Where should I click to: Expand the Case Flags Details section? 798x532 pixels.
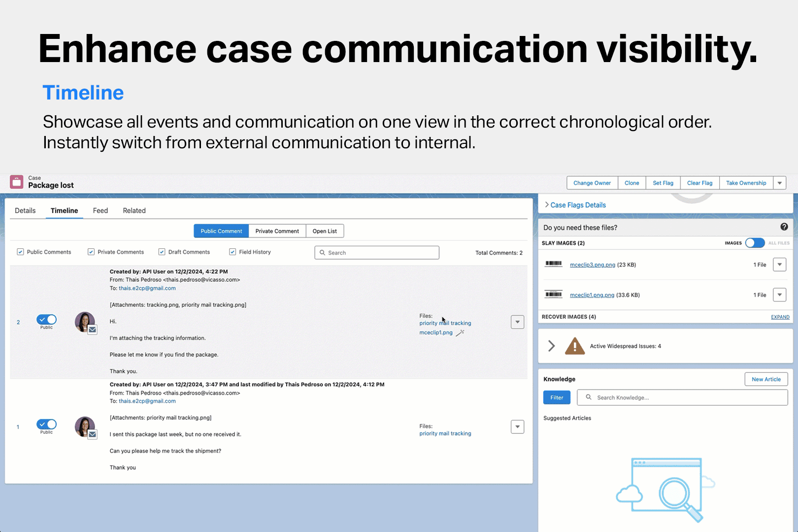[575, 205]
